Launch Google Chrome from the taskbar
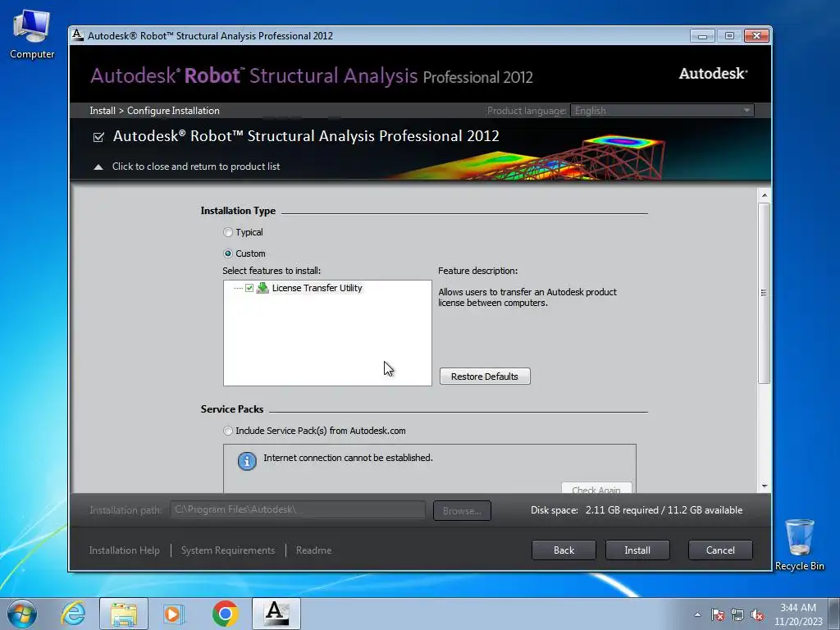The height and width of the screenshot is (630, 840). [x=225, y=614]
